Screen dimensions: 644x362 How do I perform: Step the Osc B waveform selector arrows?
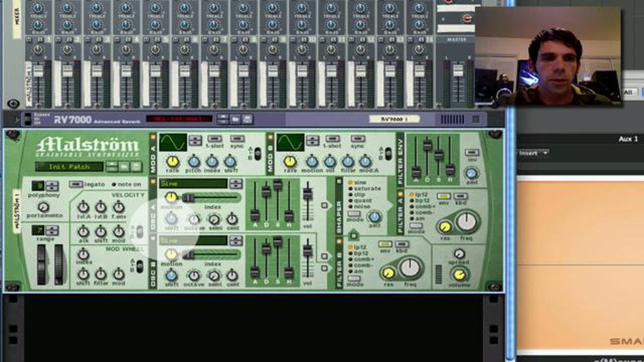(x=236, y=241)
